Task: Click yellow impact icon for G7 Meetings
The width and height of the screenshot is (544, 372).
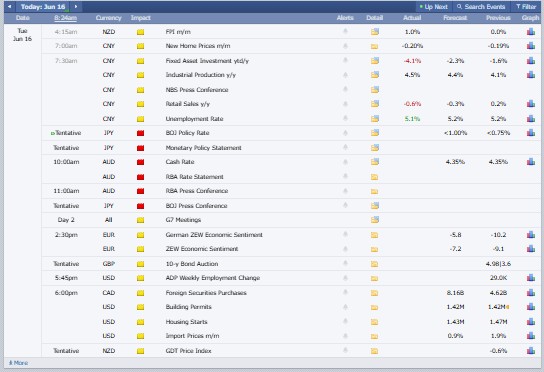Action: click(x=140, y=220)
